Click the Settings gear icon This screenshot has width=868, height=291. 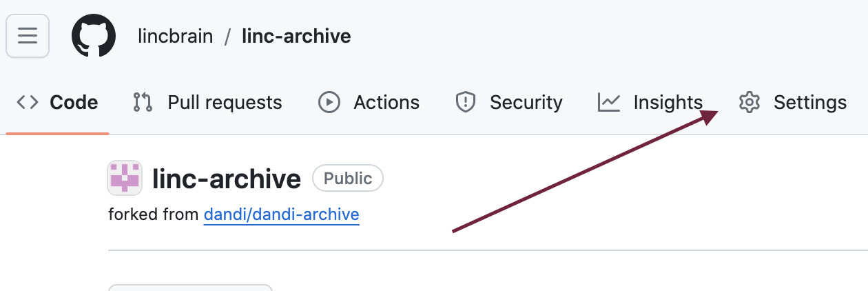pos(749,103)
